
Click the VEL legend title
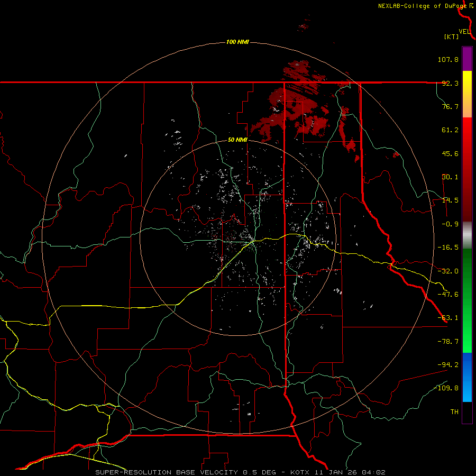(x=464, y=32)
